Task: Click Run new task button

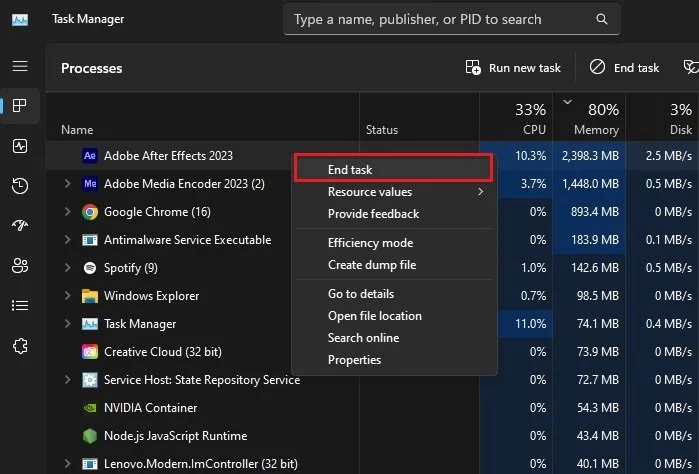Action: point(513,68)
